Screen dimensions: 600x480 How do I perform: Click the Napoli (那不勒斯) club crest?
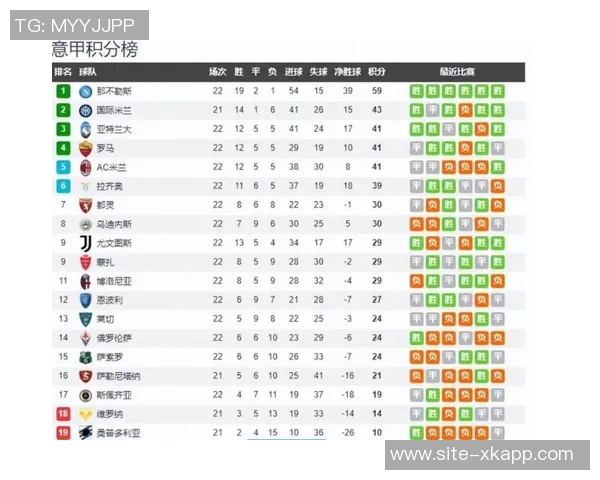[86, 91]
